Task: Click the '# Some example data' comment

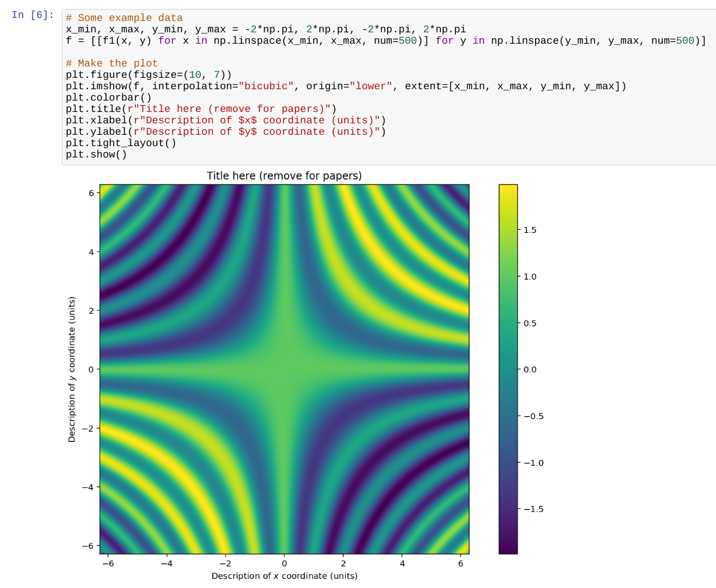Action: coord(124,19)
